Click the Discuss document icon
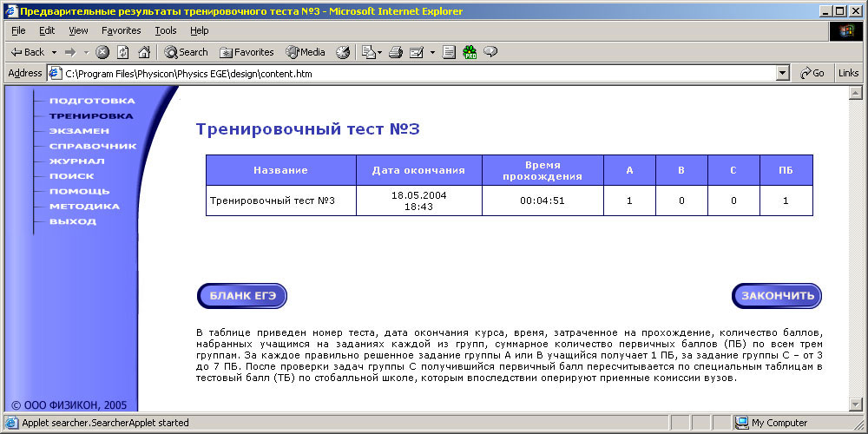The height and width of the screenshot is (434, 868). [449, 52]
